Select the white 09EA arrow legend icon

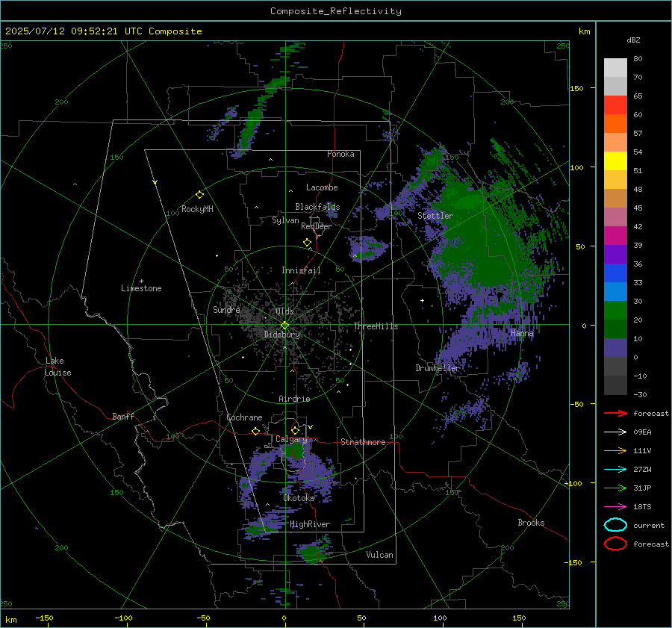(x=615, y=432)
